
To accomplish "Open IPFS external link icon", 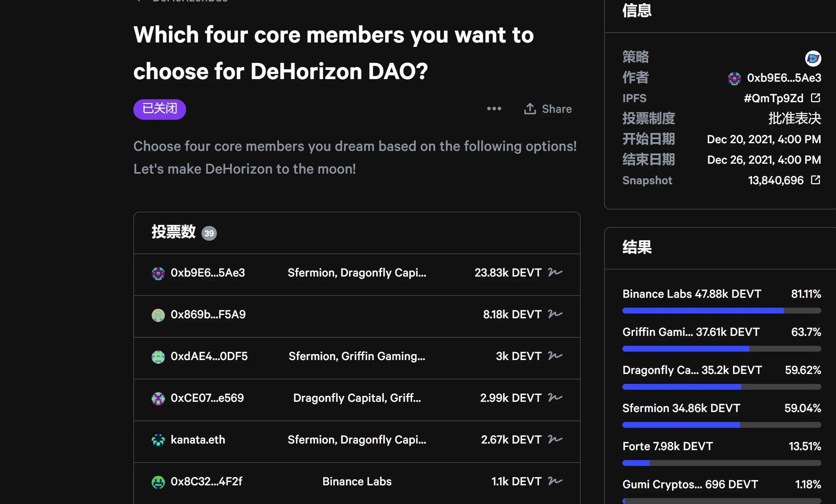I will tap(815, 98).
